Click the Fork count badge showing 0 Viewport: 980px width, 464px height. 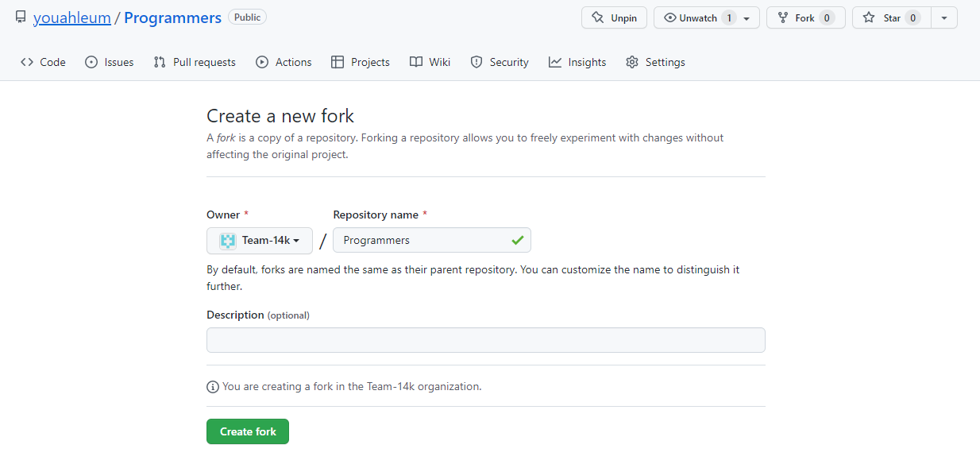point(827,17)
